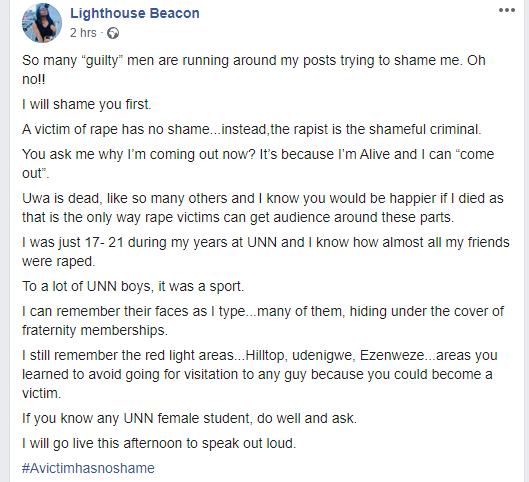529x482 pixels.
Task: Click the 'Uwa is dead' paragraph
Action: (x=263, y=208)
